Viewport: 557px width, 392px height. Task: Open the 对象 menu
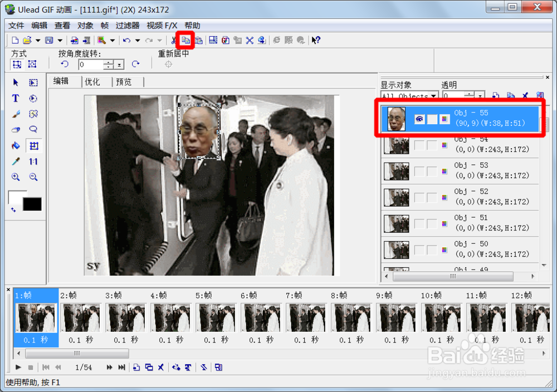[85, 26]
